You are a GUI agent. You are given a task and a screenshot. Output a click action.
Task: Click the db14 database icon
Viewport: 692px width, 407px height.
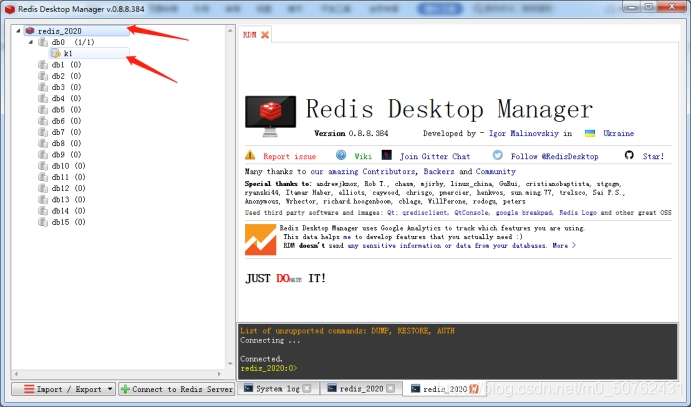[x=43, y=211]
